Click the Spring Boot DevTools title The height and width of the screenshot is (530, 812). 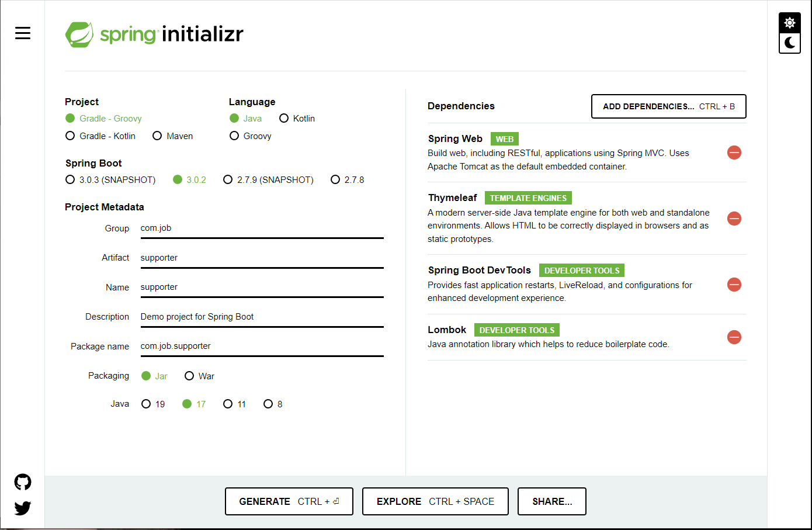click(480, 271)
